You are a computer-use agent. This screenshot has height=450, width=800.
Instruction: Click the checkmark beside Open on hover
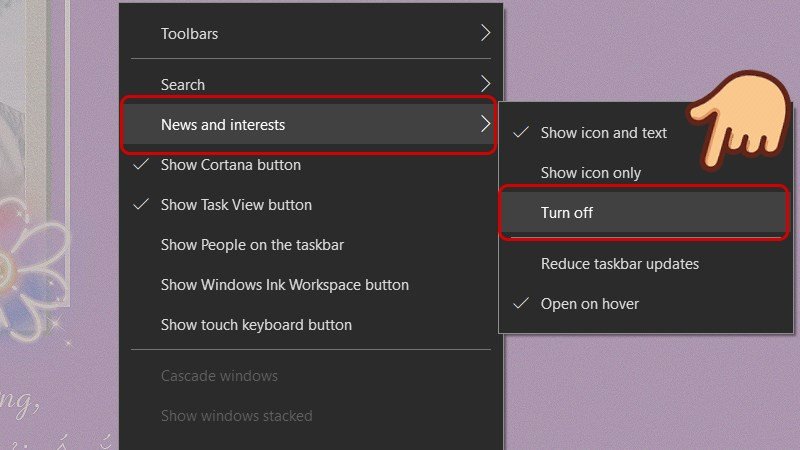point(519,303)
